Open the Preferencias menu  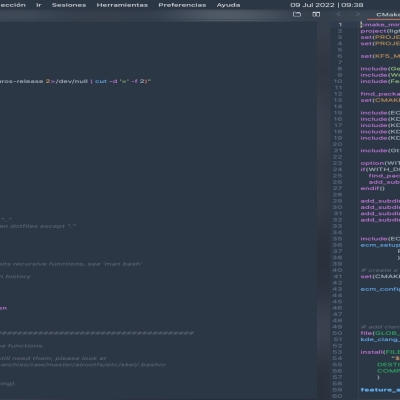[x=182, y=5]
